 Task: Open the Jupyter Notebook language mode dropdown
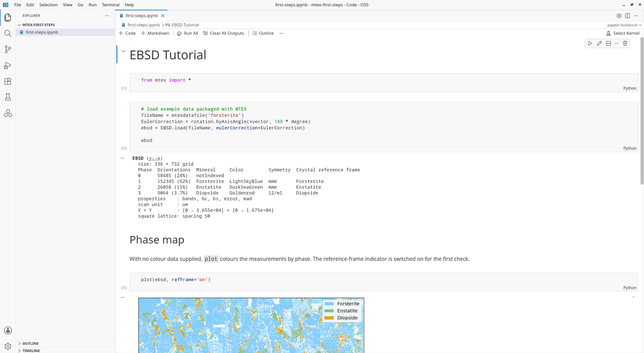[x=625, y=25]
